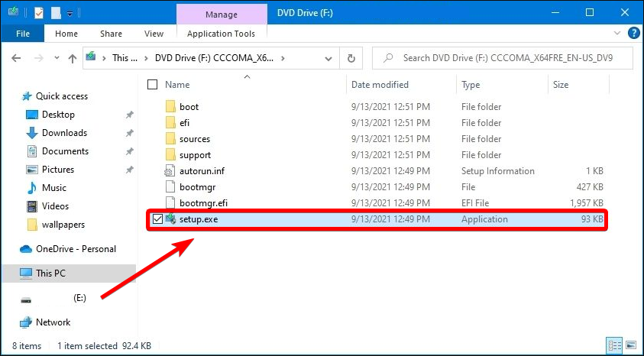Click the DVD drive icon in title bar

[13, 12]
